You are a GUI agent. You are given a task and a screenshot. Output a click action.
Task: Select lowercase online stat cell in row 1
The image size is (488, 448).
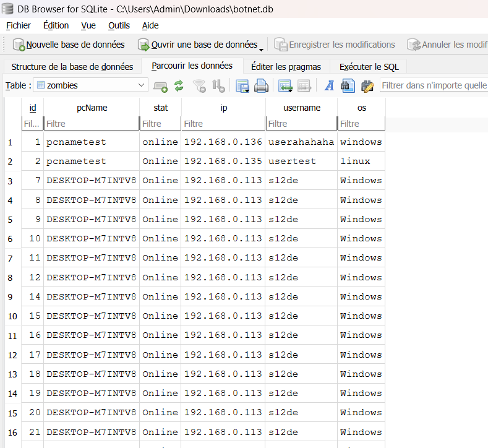tap(161, 142)
